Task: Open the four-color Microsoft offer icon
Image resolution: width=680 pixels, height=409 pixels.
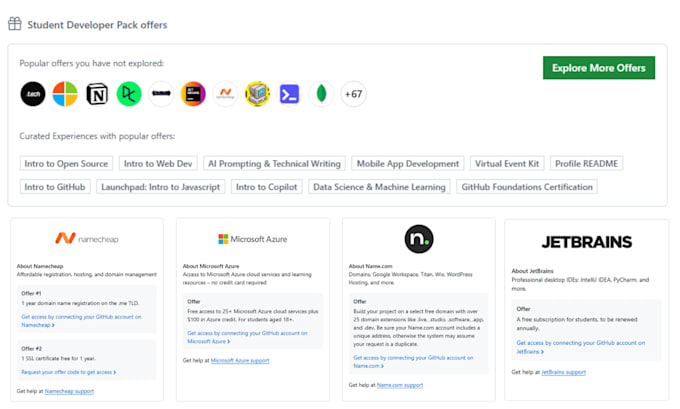Action: (65, 94)
